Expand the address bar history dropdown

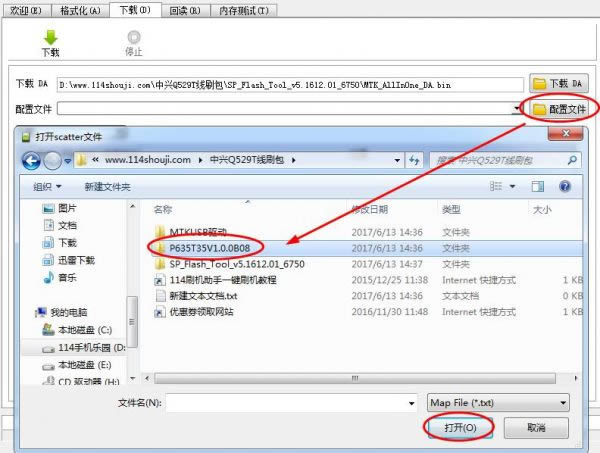[397, 160]
